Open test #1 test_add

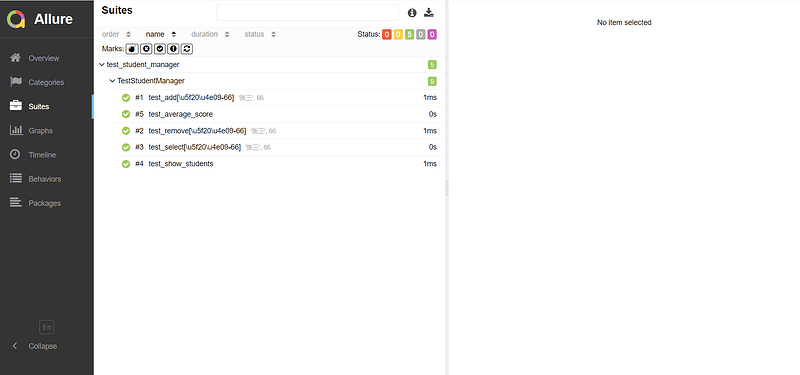point(279,97)
